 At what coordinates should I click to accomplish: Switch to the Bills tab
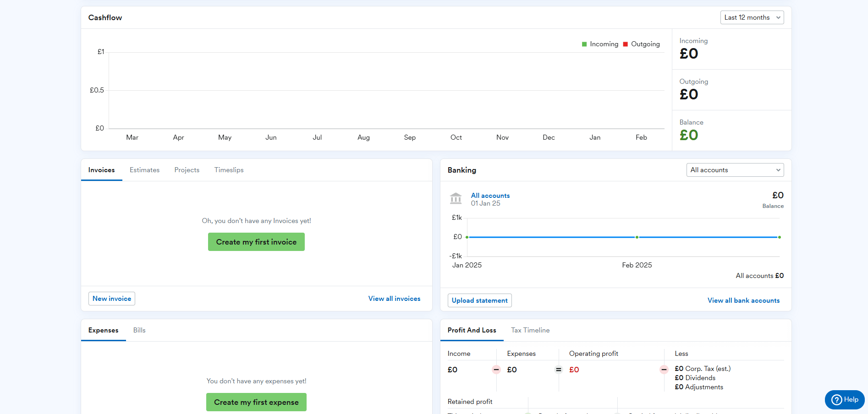(139, 330)
